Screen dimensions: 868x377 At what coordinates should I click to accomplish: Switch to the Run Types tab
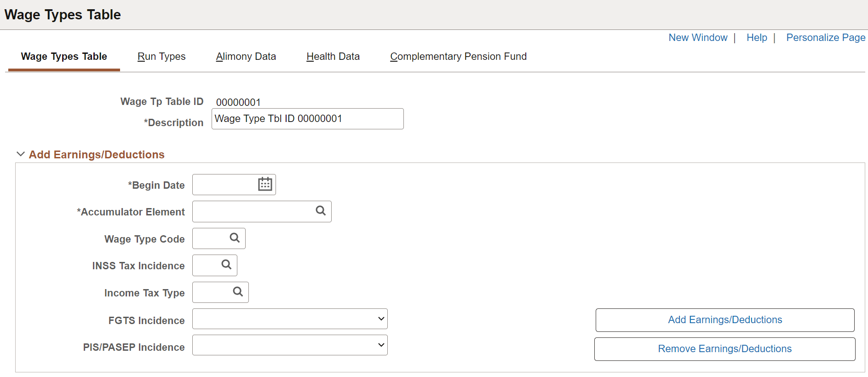(x=161, y=57)
